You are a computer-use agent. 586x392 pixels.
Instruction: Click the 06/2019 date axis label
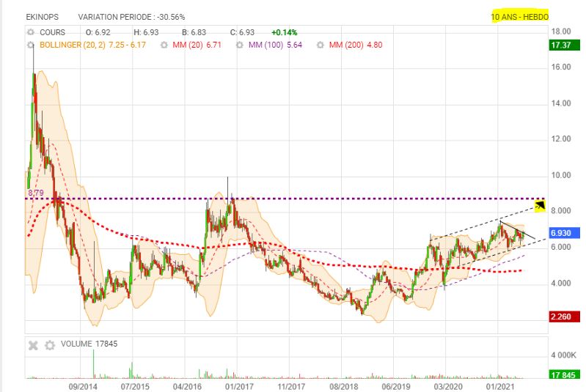[396, 387]
